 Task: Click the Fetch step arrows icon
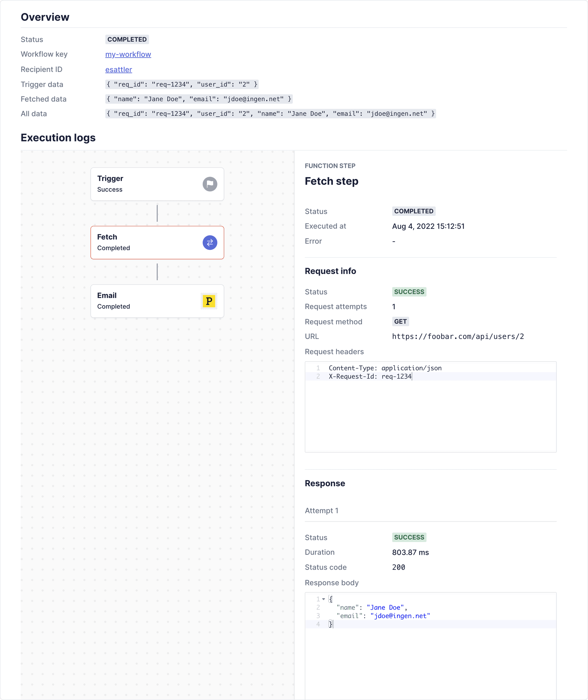[210, 243]
